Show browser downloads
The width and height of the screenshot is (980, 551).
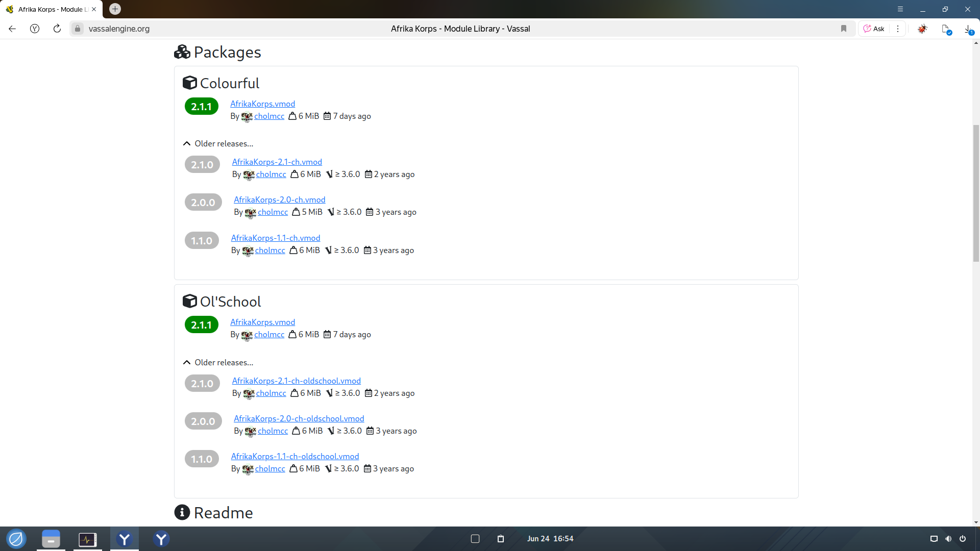pyautogui.click(x=969, y=29)
